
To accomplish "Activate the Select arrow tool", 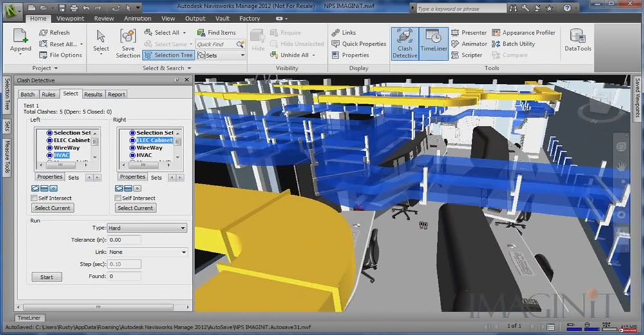I will coord(100,36).
